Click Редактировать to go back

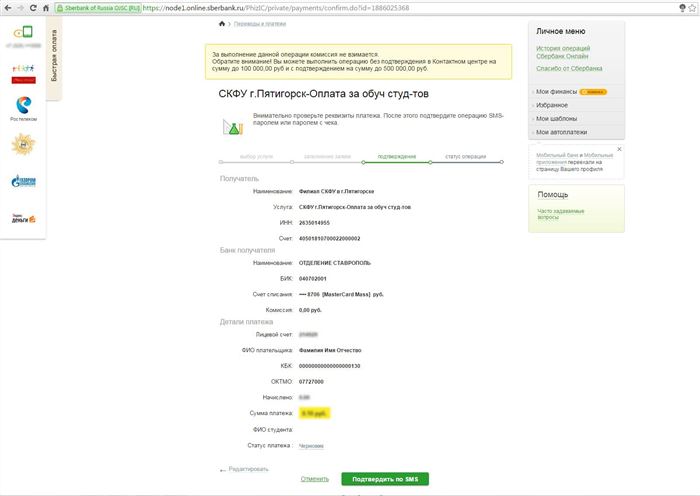pyautogui.click(x=248, y=469)
